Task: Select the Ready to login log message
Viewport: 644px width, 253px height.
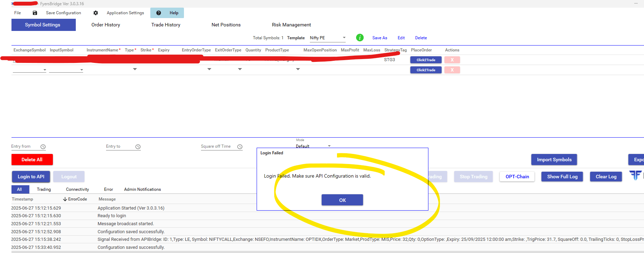Action: [112, 216]
